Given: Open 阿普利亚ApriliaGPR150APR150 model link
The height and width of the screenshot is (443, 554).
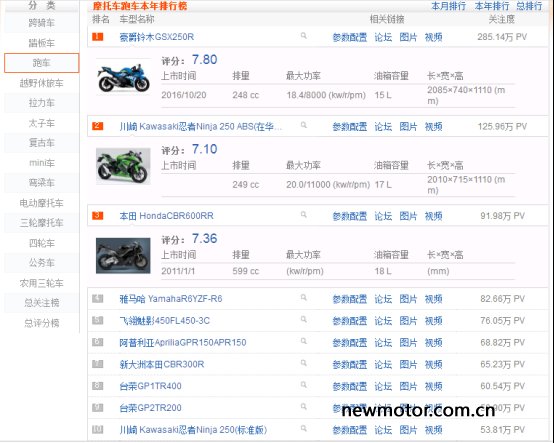Looking at the screenshot, I should click(183, 343).
